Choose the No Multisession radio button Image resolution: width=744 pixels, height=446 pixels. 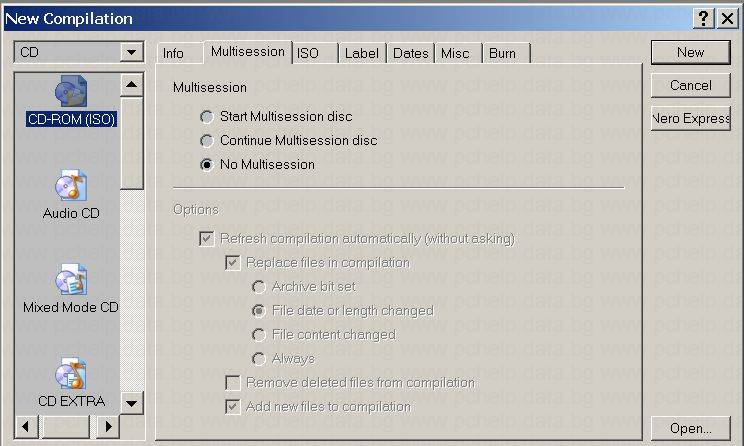207,165
